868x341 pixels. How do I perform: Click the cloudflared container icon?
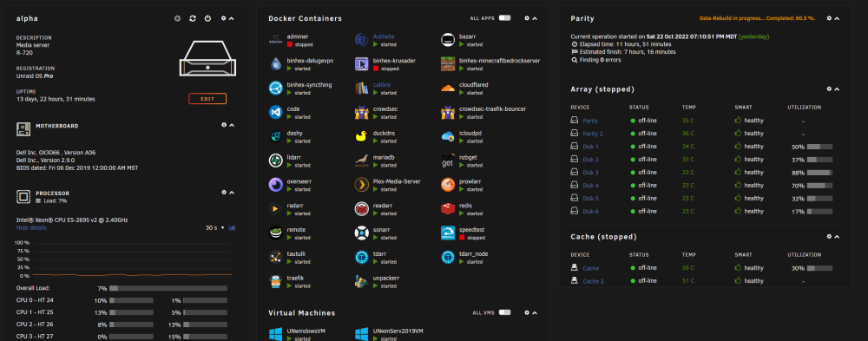[447, 88]
